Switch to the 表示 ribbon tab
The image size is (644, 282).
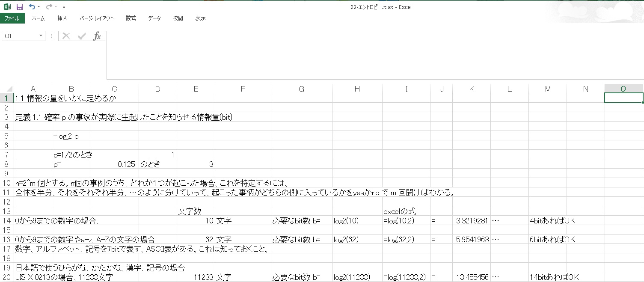[200, 18]
